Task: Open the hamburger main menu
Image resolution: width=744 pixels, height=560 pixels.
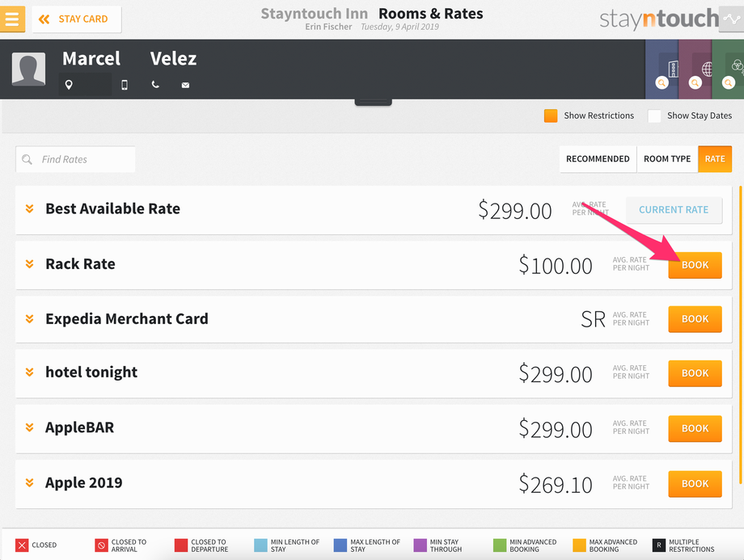Action: [12, 19]
